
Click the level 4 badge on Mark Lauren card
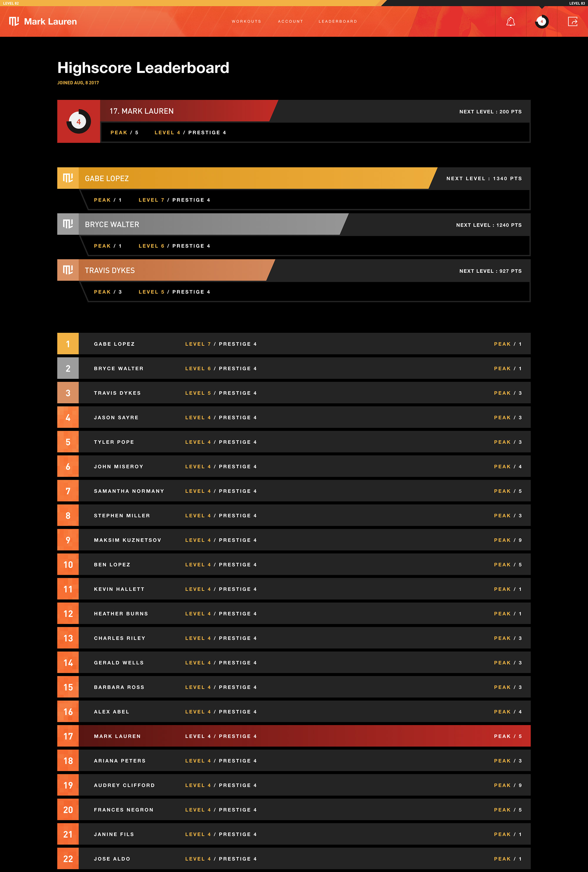click(x=79, y=122)
